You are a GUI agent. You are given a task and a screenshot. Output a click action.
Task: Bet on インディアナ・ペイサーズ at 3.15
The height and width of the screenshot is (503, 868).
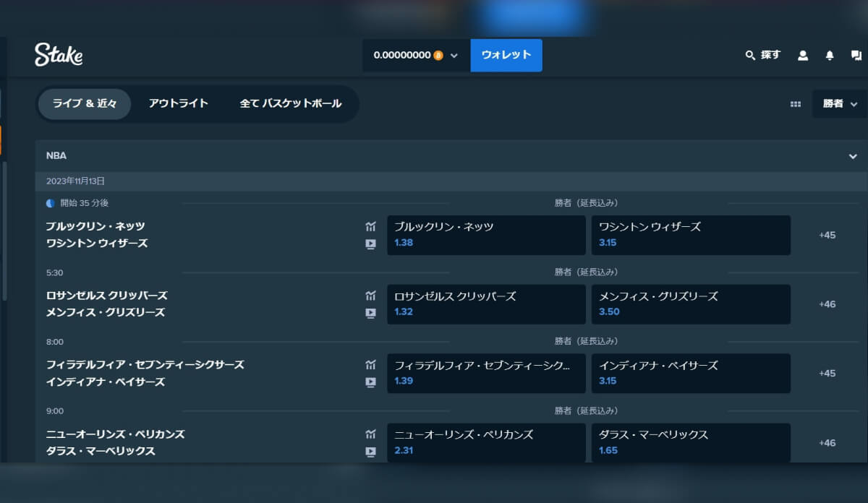point(691,374)
